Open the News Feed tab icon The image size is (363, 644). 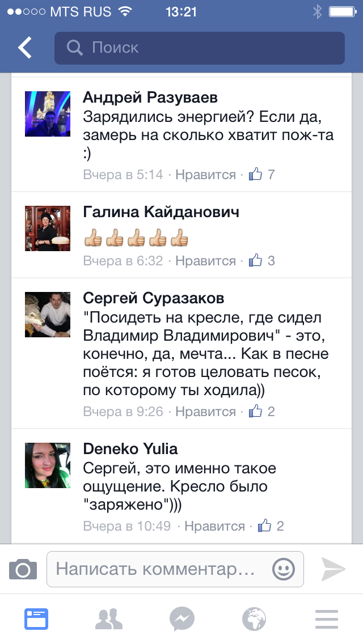[36, 619]
